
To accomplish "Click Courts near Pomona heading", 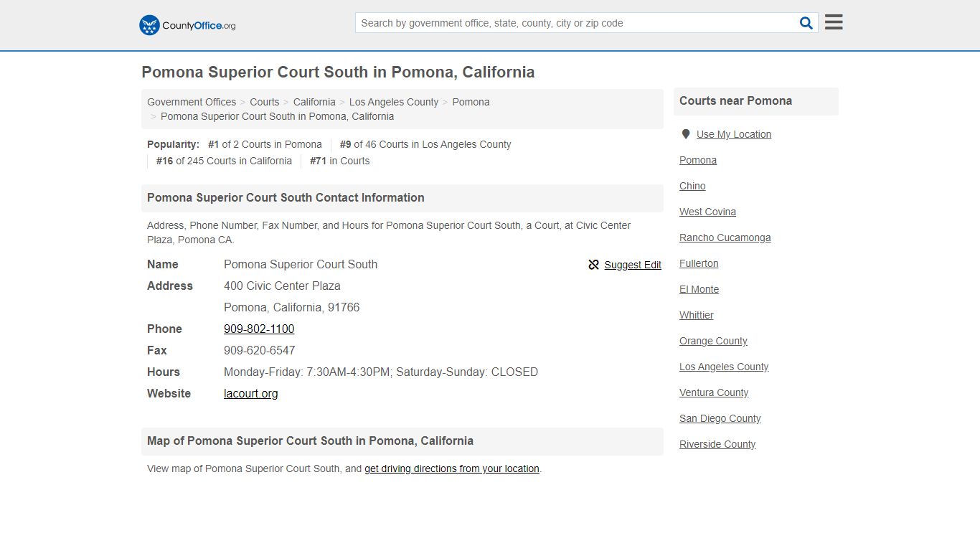I will click(735, 100).
